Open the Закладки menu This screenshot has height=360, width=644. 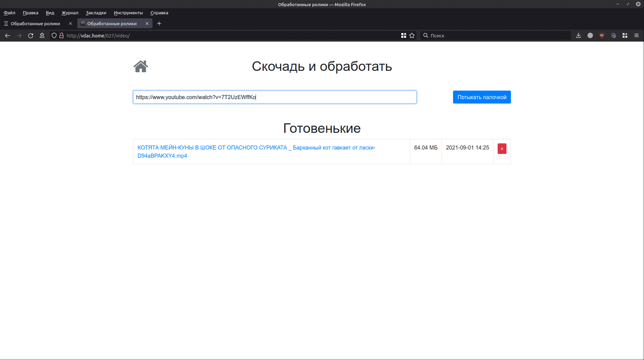pos(96,13)
